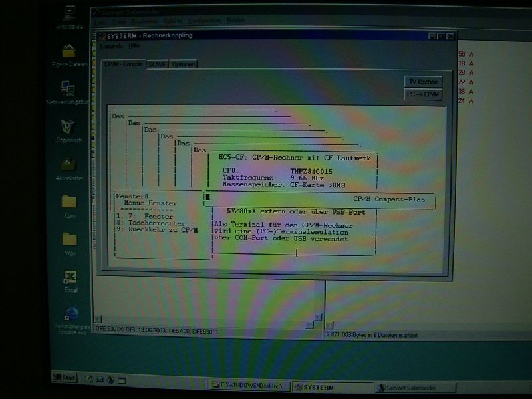
Task: Switch to the Optionen tab
Action: (x=184, y=65)
